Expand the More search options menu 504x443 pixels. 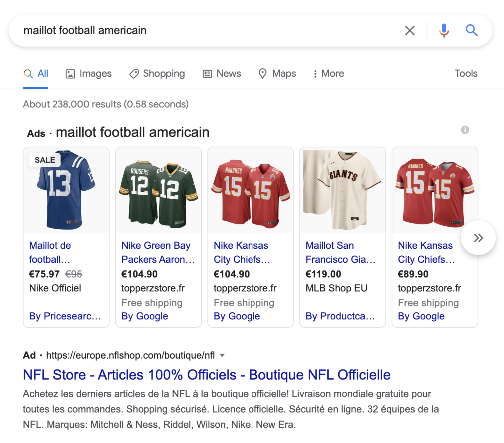pos(328,74)
